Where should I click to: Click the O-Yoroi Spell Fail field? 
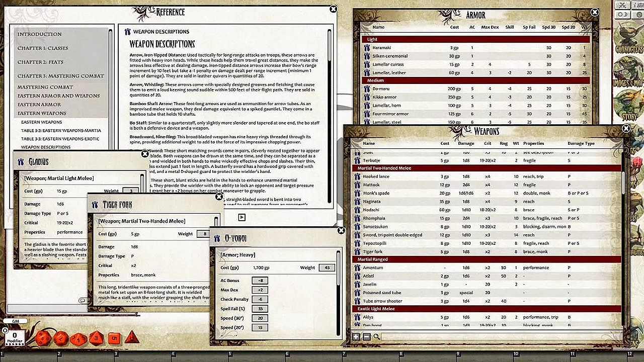260,309
